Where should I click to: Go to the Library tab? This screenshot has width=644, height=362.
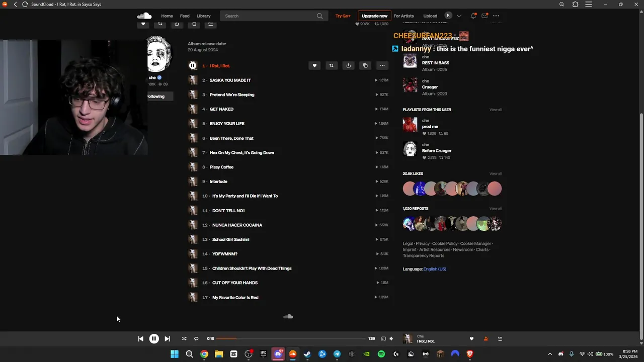[203, 16]
